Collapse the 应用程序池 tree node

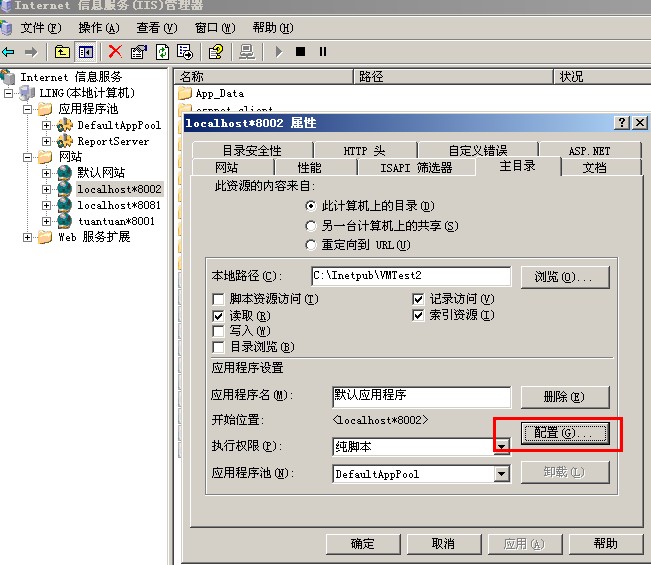27,109
